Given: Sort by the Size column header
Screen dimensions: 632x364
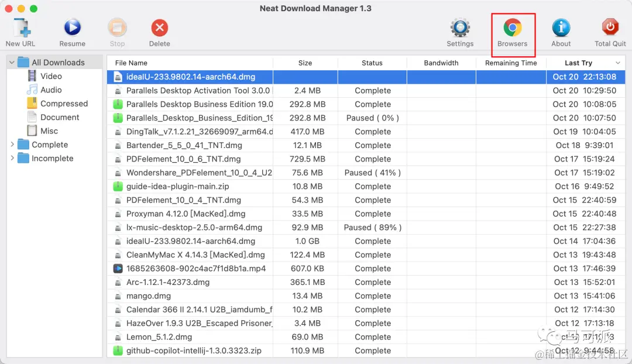Looking at the screenshot, I should pyautogui.click(x=305, y=63).
